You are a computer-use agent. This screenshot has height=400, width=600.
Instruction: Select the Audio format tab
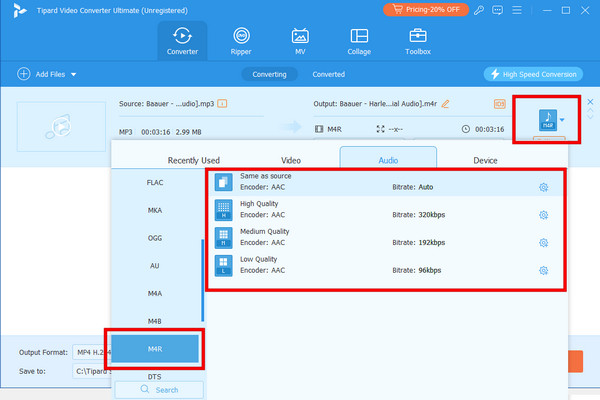click(388, 158)
